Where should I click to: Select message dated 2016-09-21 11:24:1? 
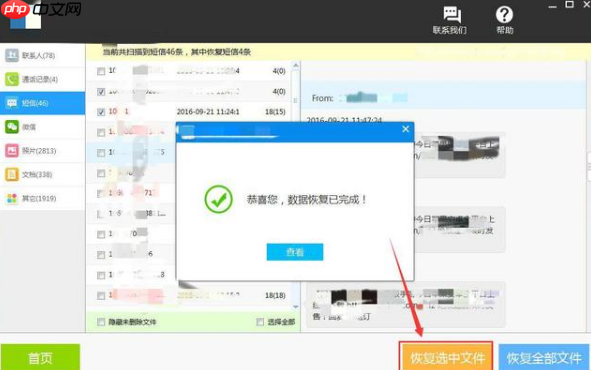tap(208, 112)
